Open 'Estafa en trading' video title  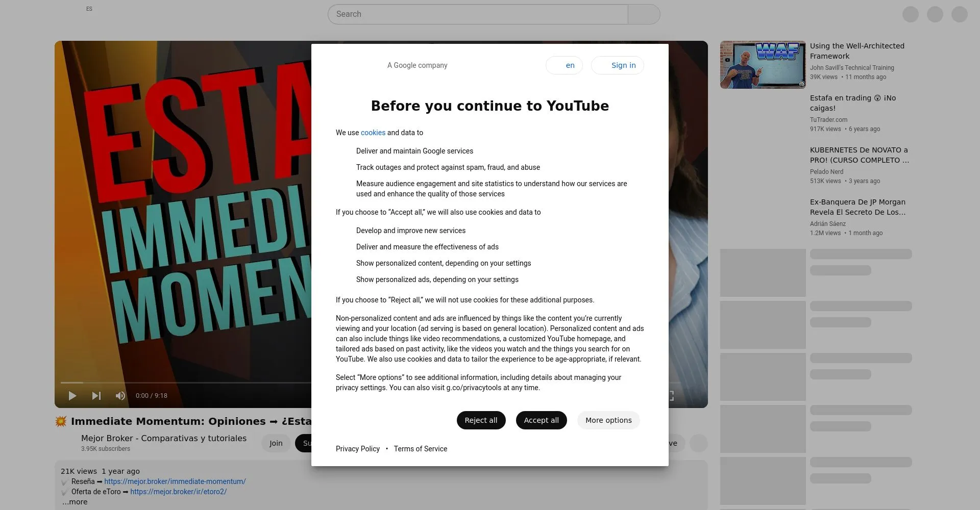point(853,103)
